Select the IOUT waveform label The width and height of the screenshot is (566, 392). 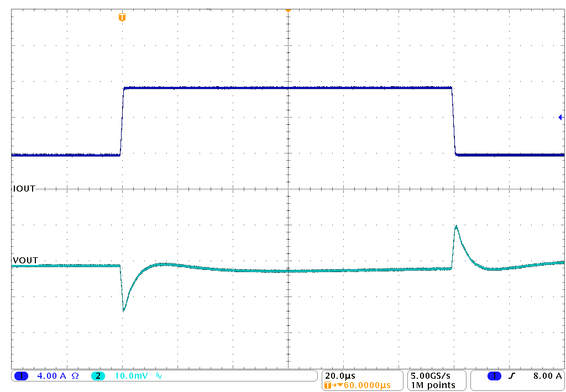coord(22,188)
